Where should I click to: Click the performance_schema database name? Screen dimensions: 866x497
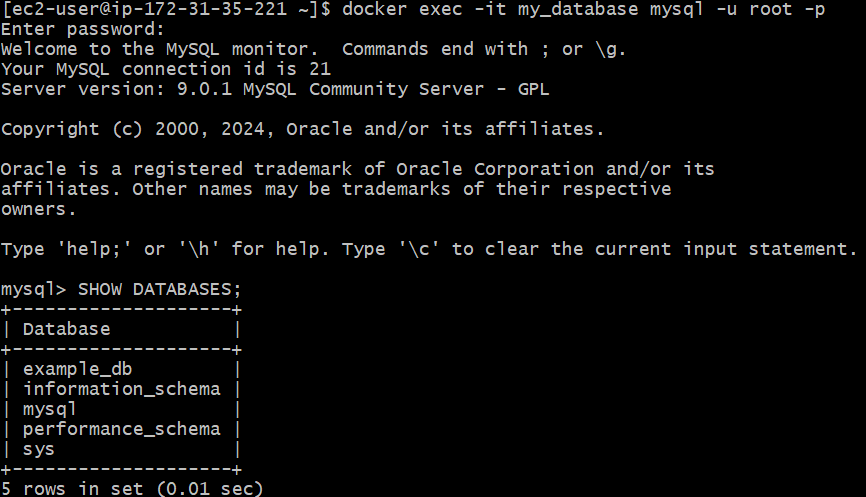121,429
